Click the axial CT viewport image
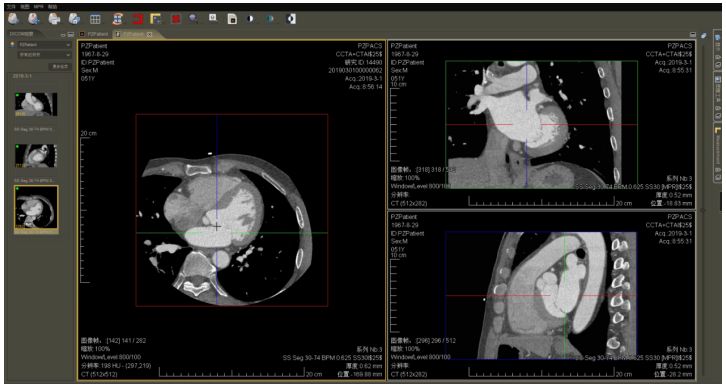The height and width of the screenshot is (386, 726). [232, 210]
